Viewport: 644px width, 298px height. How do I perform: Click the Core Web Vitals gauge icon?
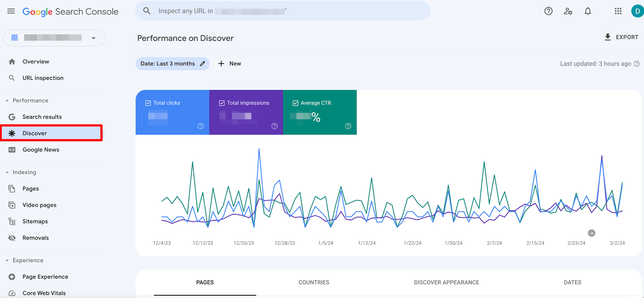[x=12, y=293]
